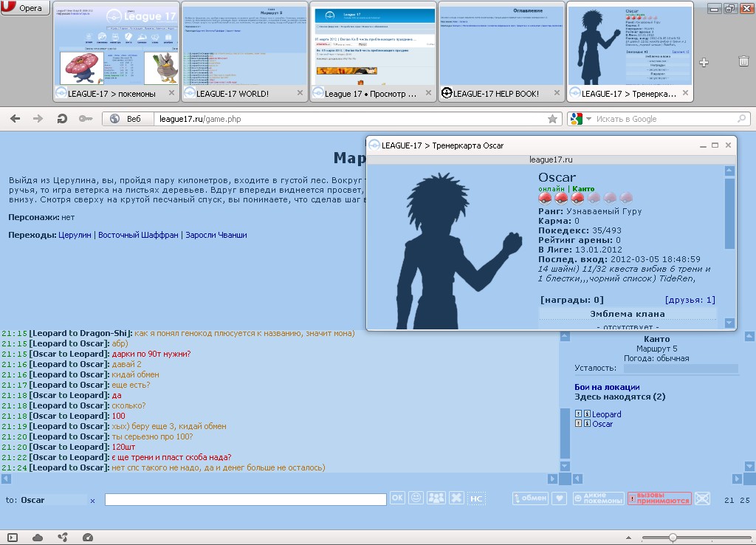Toggle вызовы принимаются challenge button
Viewport: 756px width, 545px height.
click(x=659, y=498)
